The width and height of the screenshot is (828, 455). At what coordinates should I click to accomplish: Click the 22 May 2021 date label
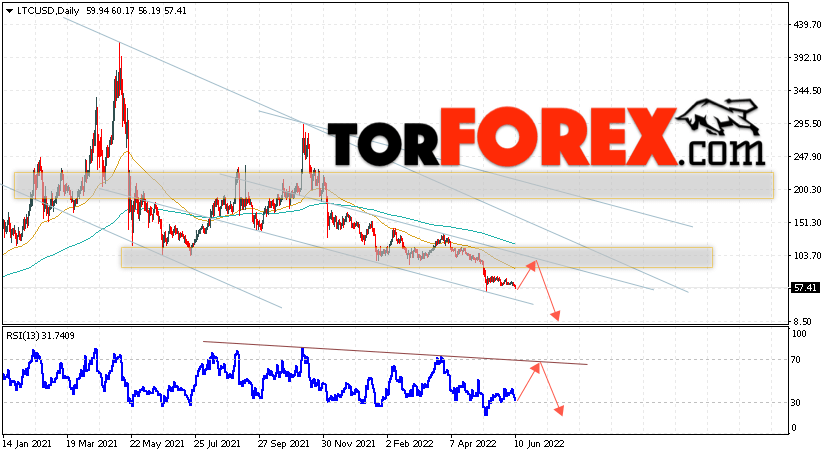tap(157, 444)
